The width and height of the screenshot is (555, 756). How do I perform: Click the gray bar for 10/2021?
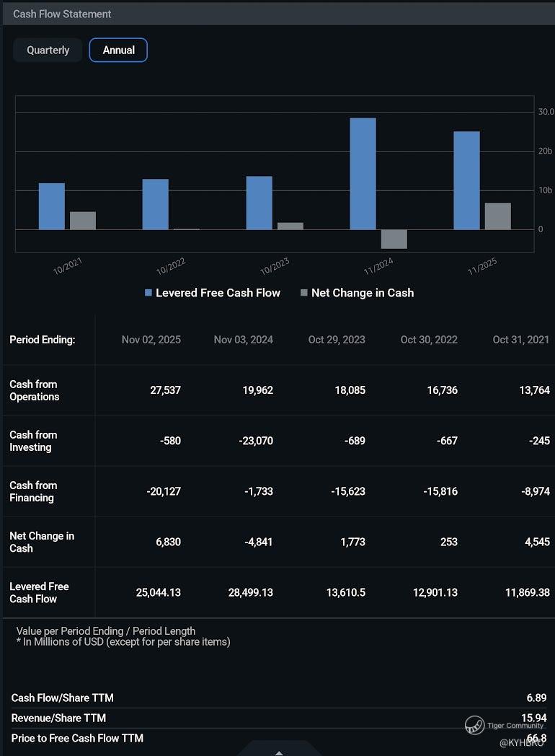tap(83, 220)
